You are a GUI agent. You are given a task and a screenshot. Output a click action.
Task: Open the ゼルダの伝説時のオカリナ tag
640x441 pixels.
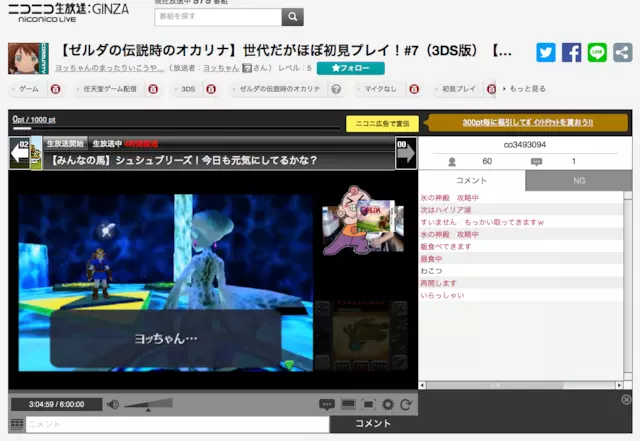280,89
